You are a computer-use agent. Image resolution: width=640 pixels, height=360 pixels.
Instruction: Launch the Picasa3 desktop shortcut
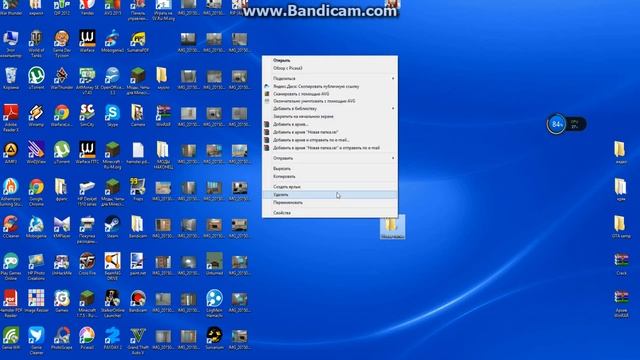(87, 338)
